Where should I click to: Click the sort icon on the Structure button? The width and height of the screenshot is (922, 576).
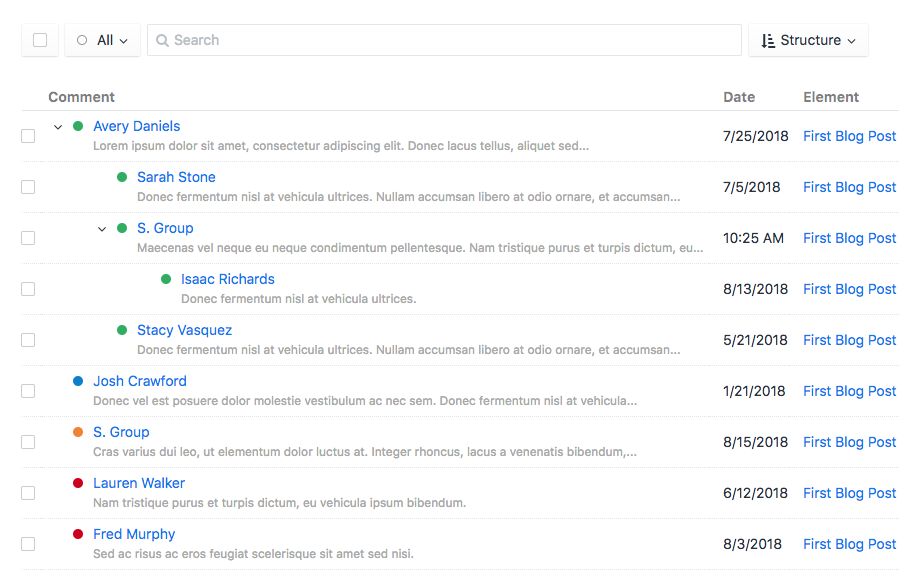coord(768,41)
